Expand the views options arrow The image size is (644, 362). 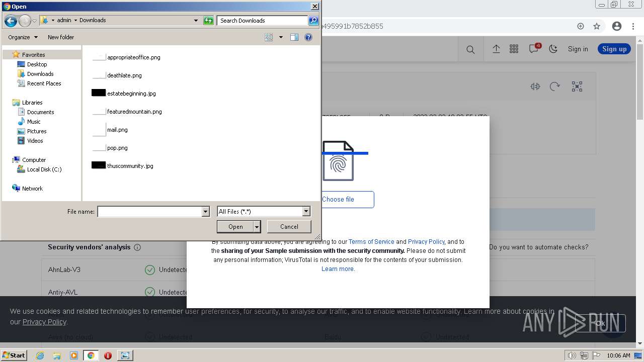(x=281, y=37)
